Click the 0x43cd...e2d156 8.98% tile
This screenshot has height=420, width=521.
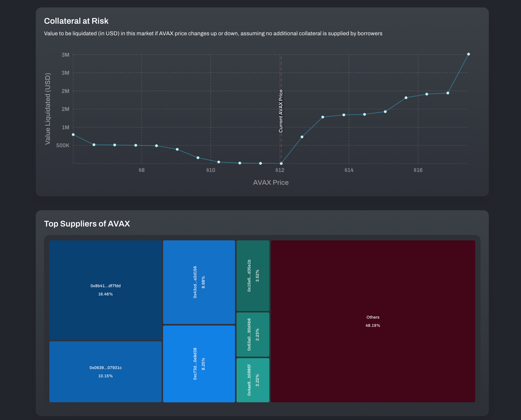coord(199,282)
